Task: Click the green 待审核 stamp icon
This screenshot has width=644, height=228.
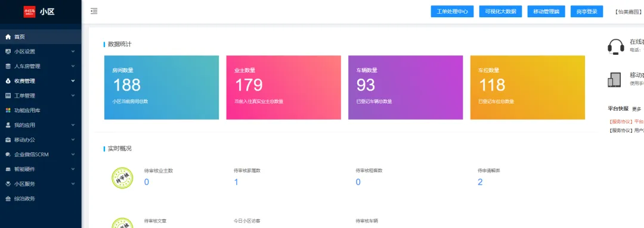Action: [122, 179]
